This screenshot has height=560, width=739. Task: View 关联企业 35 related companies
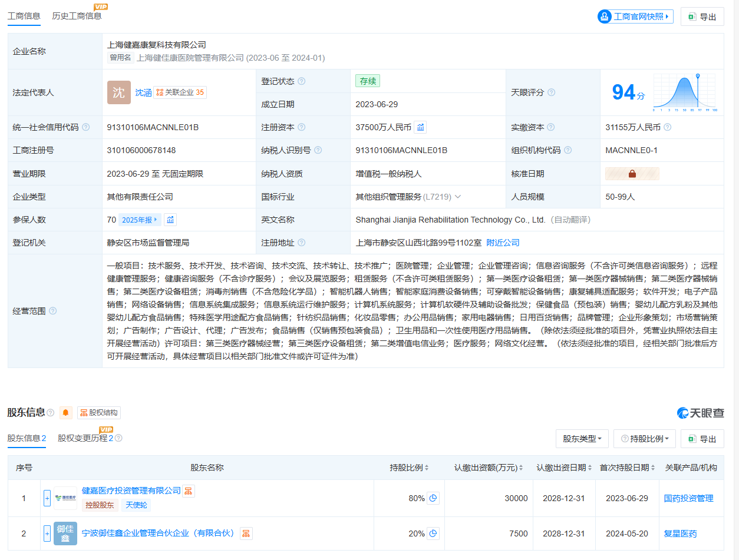click(x=180, y=92)
